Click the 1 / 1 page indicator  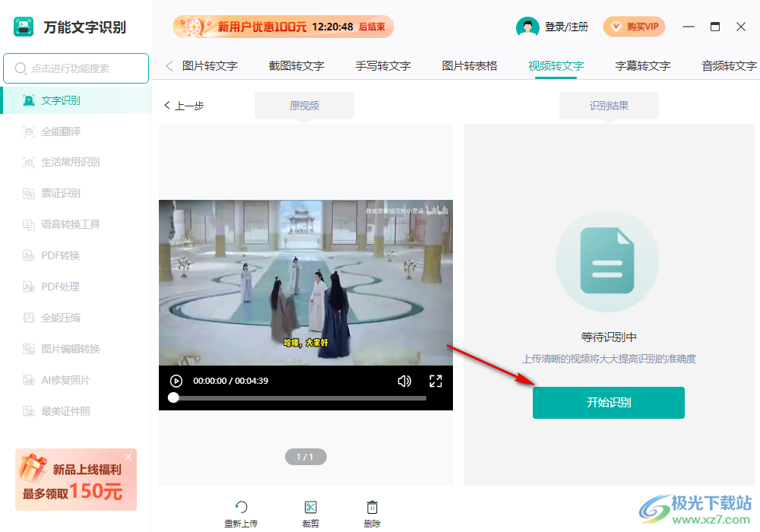(x=306, y=457)
